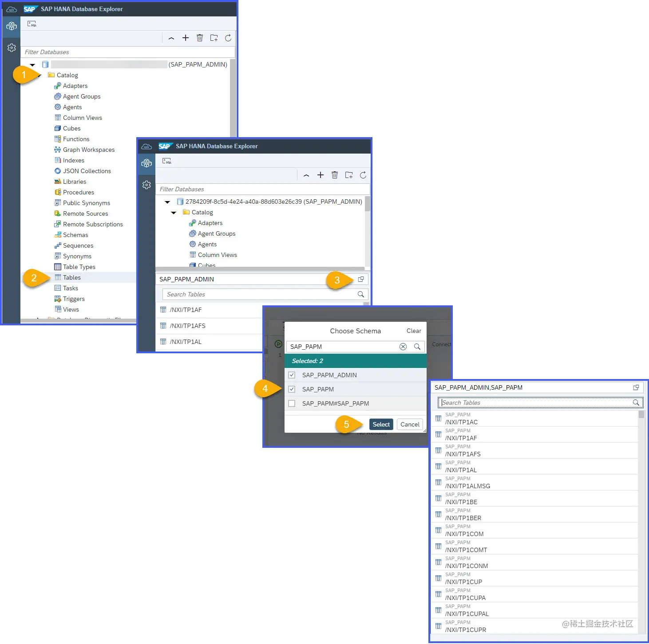Click search icon in last panel's Search Tables
This screenshot has height=644, width=649.
point(636,403)
